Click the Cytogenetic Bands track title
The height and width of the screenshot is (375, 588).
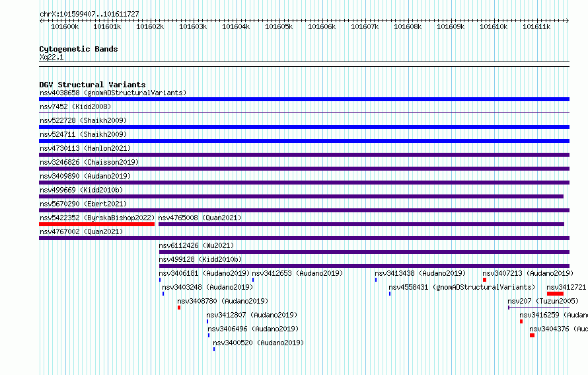(79, 49)
